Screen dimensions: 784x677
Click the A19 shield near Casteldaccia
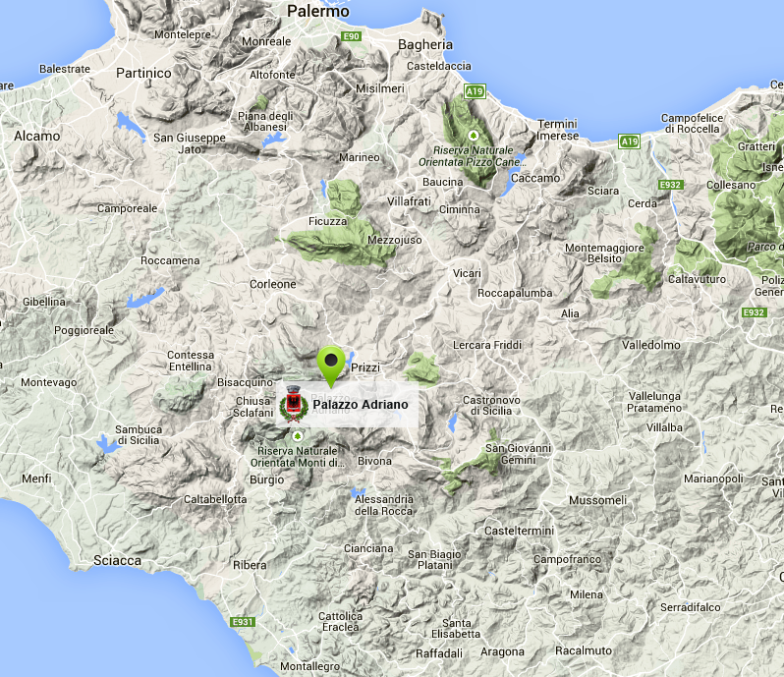point(475,91)
